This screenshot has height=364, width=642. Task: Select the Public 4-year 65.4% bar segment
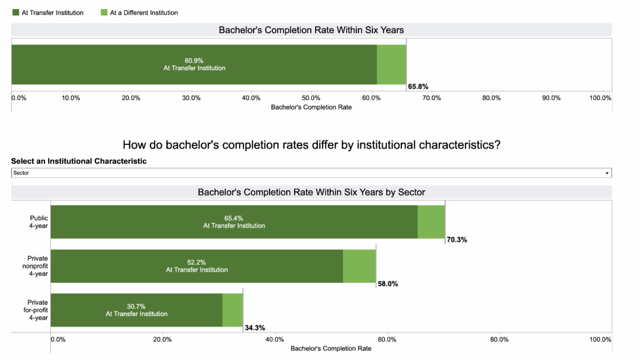[x=234, y=222]
